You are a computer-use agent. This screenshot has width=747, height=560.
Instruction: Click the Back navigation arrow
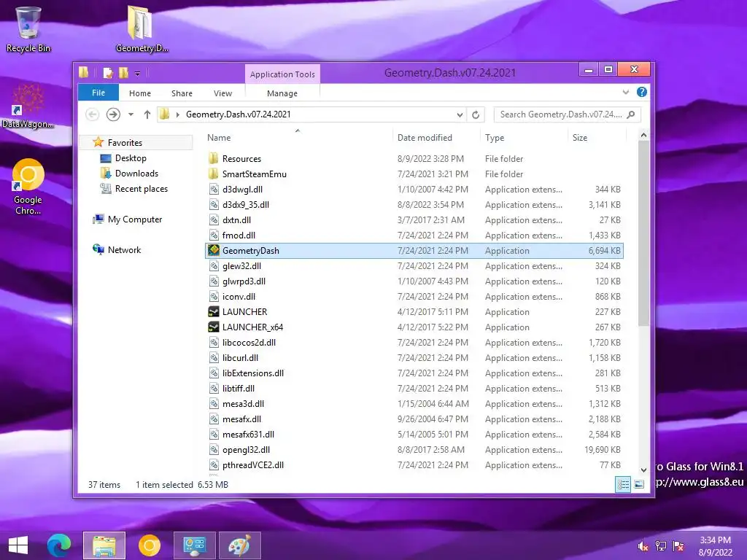[93, 114]
